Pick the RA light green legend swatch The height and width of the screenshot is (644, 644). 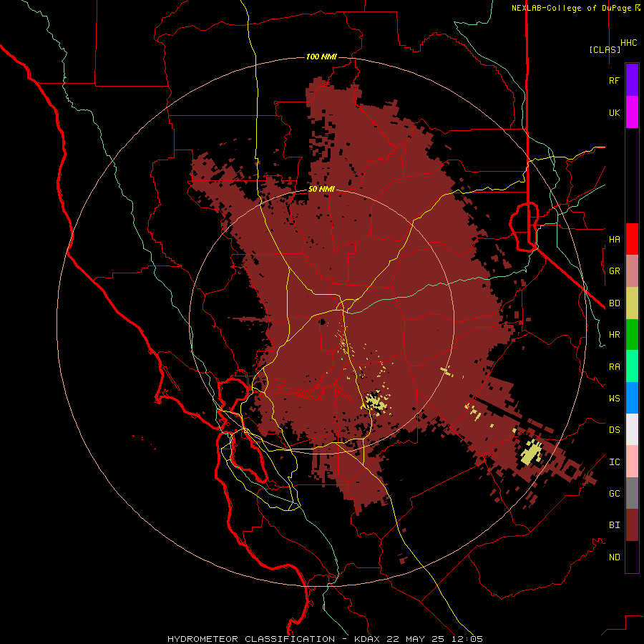click(632, 366)
